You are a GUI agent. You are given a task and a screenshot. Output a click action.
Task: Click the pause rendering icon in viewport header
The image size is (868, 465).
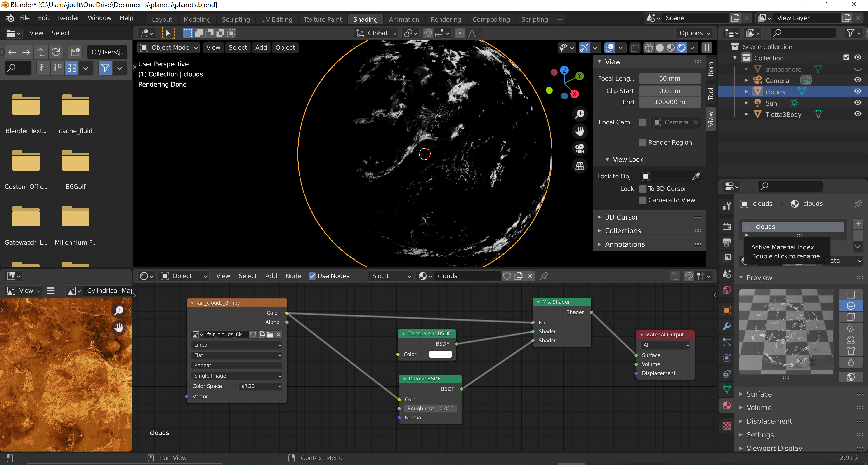click(x=707, y=48)
